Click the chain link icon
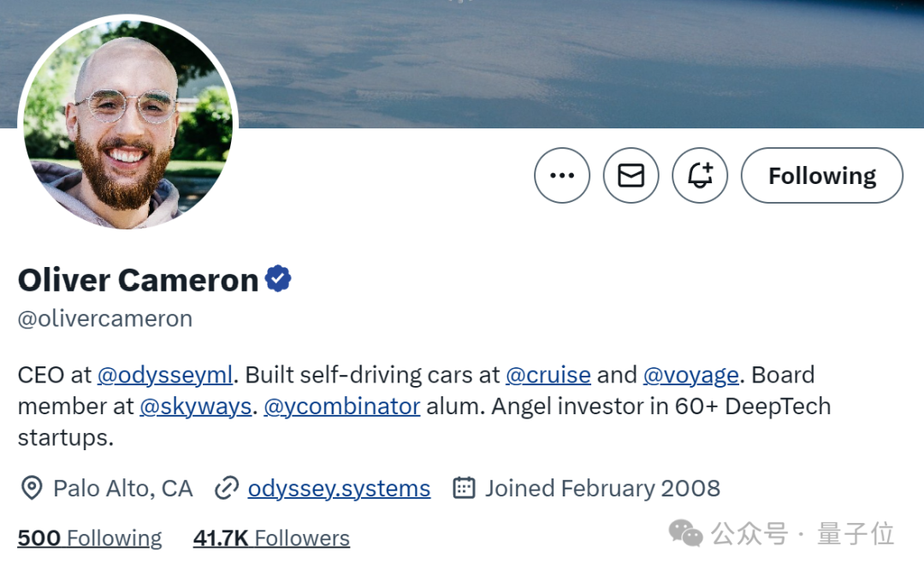Screen dimensions: 924x570 tap(226, 488)
